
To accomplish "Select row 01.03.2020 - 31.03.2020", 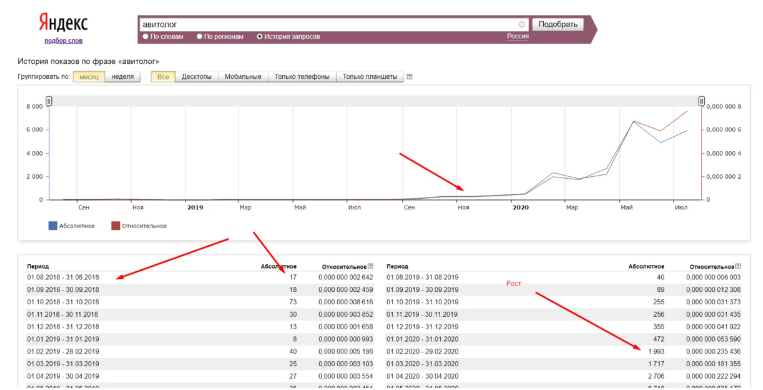I will 563,364.
